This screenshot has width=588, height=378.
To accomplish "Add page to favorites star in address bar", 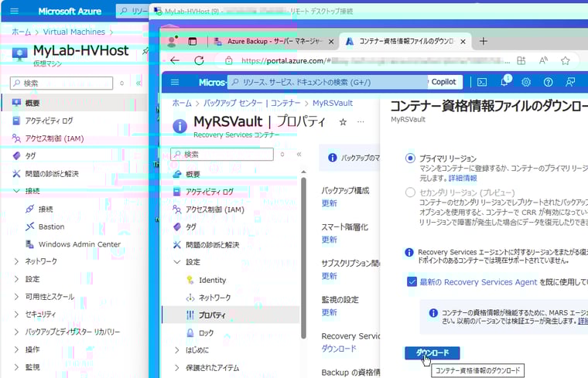I will click(x=565, y=60).
